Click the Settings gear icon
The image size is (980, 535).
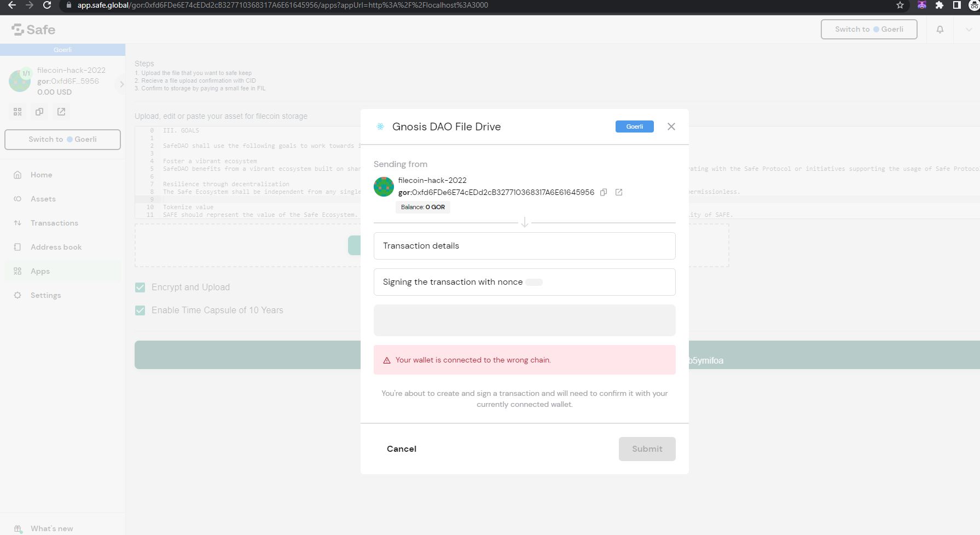[x=18, y=295]
